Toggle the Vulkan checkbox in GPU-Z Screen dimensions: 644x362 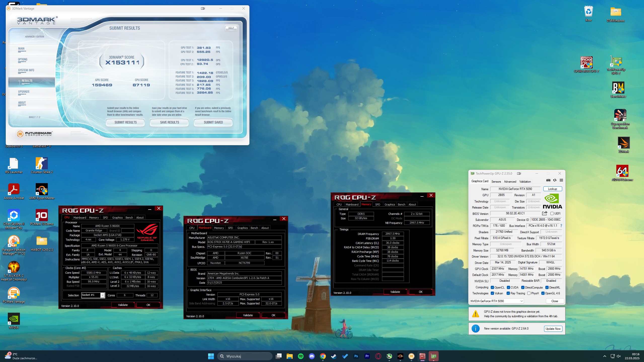point(492,293)
